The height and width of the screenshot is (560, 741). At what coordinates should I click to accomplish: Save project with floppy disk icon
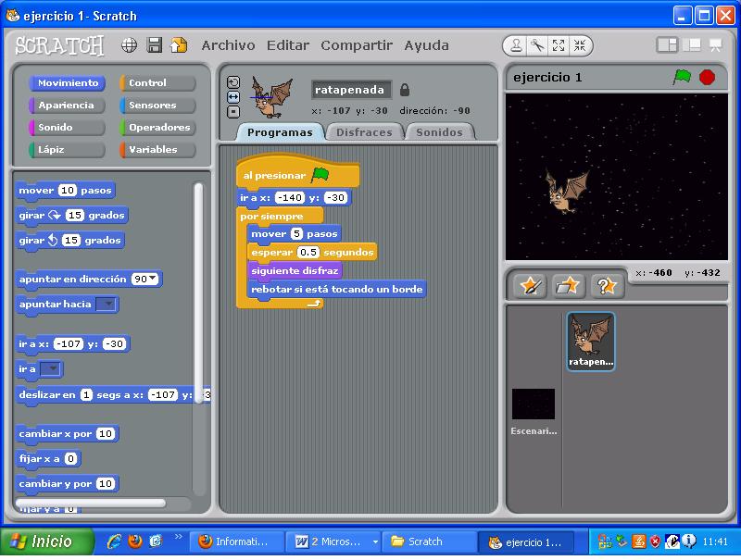click(x=154, y=45)
